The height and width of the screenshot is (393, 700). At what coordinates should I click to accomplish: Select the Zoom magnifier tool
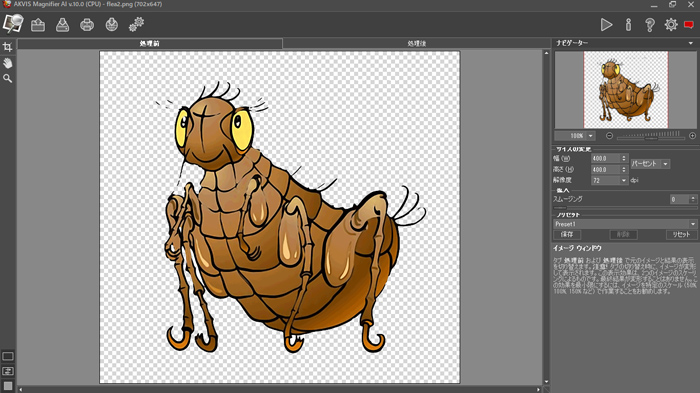pos(8,79)
